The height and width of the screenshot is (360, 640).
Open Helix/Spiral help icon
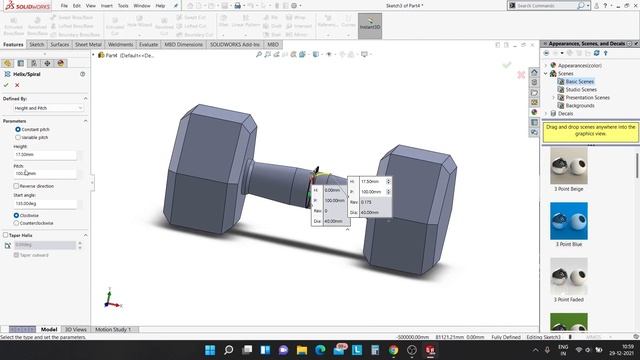(x=82, y=74)
